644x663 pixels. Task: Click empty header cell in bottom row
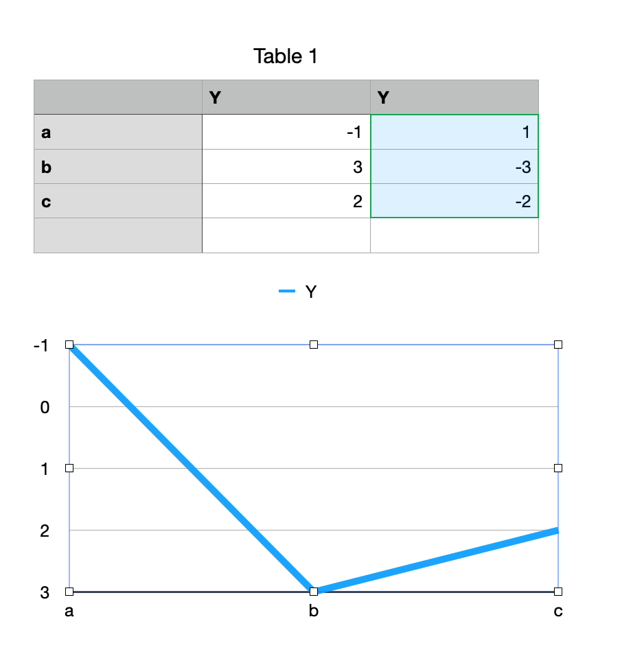[118, 235]
